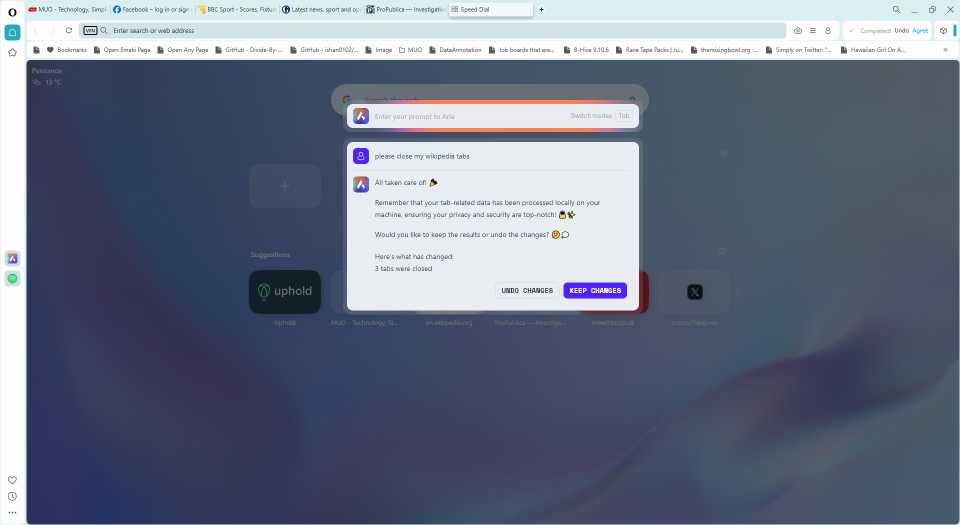960x525 pixels.
Task: Open the three-dot sidebar setup menu
Action: [x=12, y=513]
